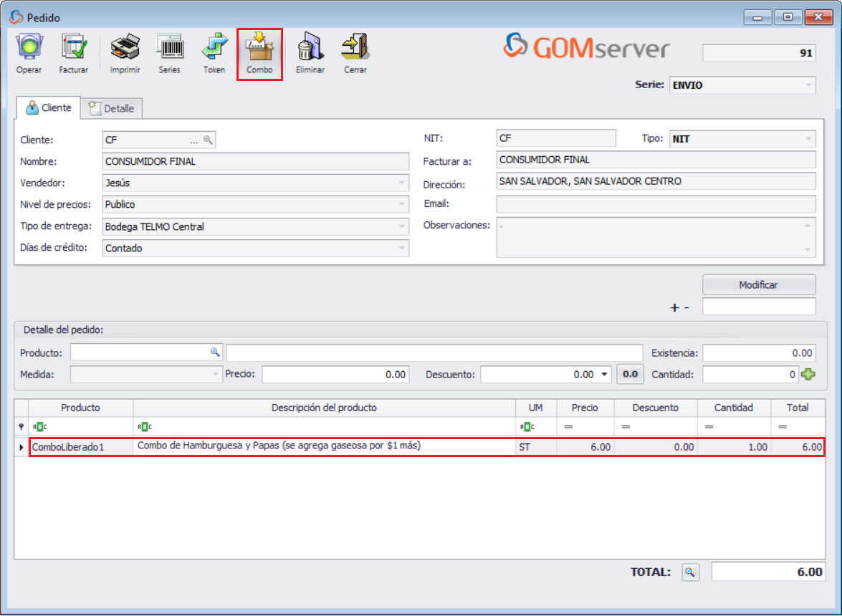Expand the Serie dropdown showing ENVIO
This screenshot has height=616, width=842.
click(808, 85)
